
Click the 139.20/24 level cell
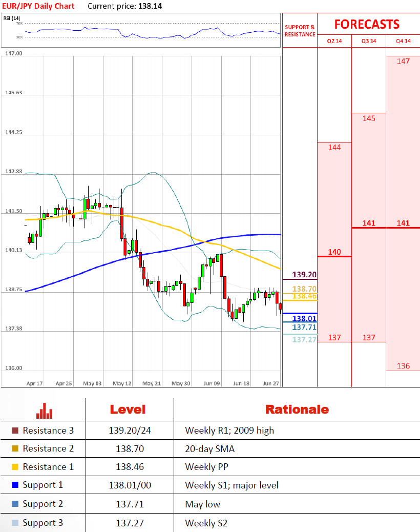[x=130, y=431]
